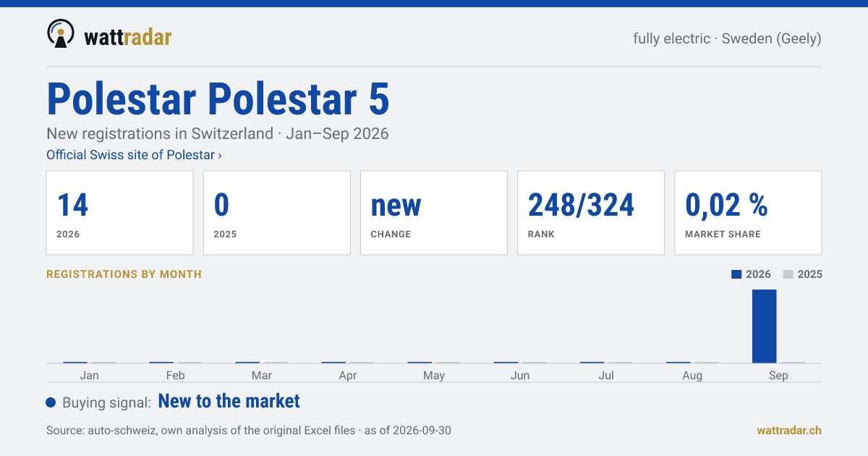This screenshot has width=868, height=456.
Task: Click the 'May' month axis label
Action: (434, 376)
